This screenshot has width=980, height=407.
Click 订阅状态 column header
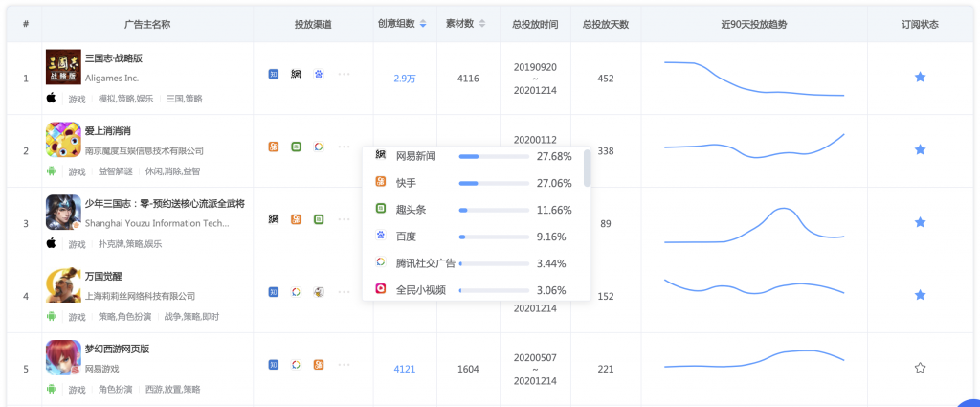click(x=920, y=24)
